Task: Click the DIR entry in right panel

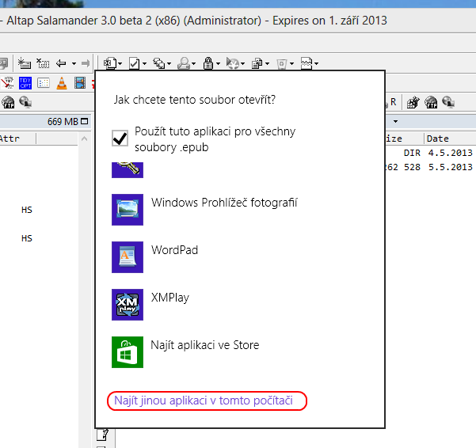Action: click(x=412, y=153)
